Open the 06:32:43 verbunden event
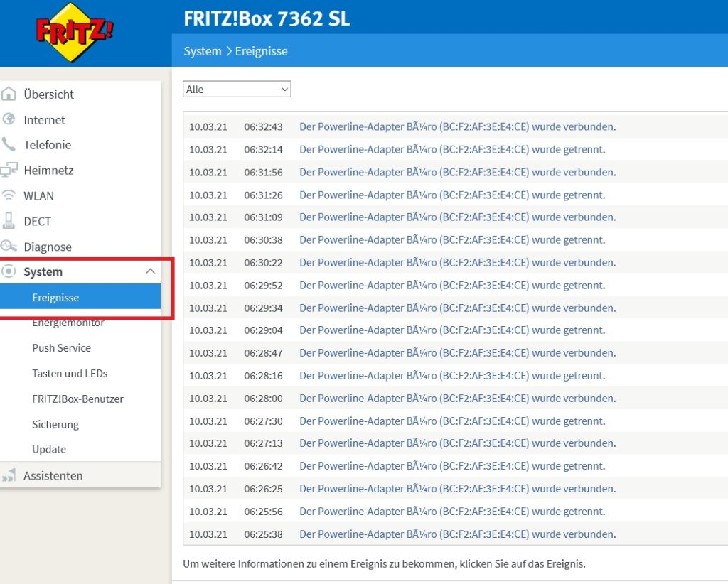728x584 pixels. click(457, 126)
